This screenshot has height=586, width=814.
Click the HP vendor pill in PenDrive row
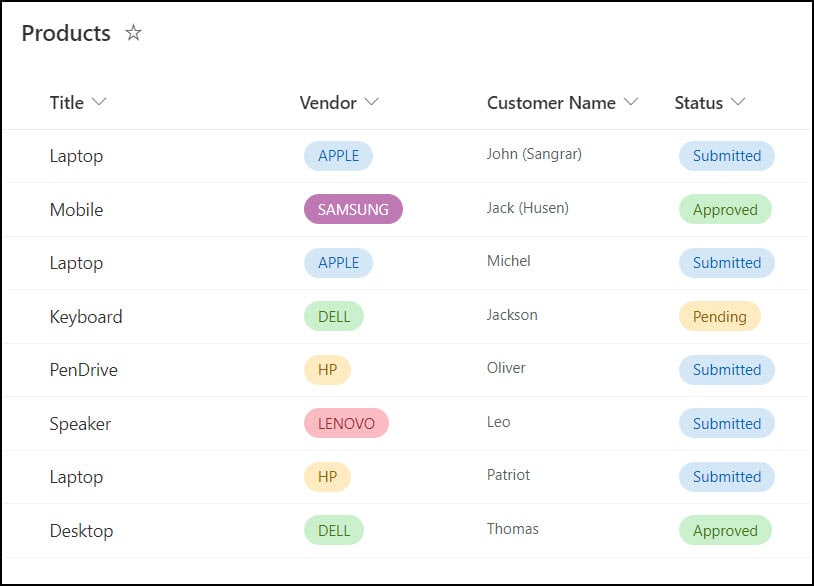328,370
